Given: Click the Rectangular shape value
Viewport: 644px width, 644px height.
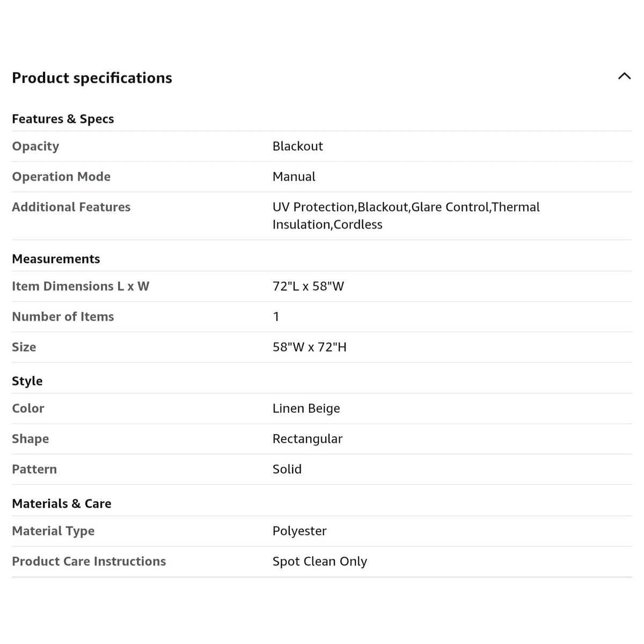Looking at the screenshot, I should pos(307,439).
